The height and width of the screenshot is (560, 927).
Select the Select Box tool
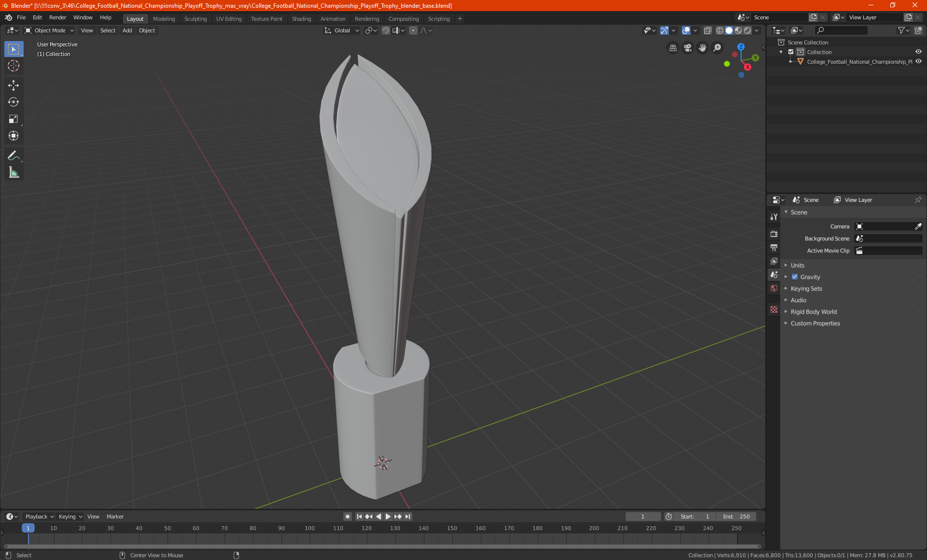pyautogui.click(x=14, y=49)
